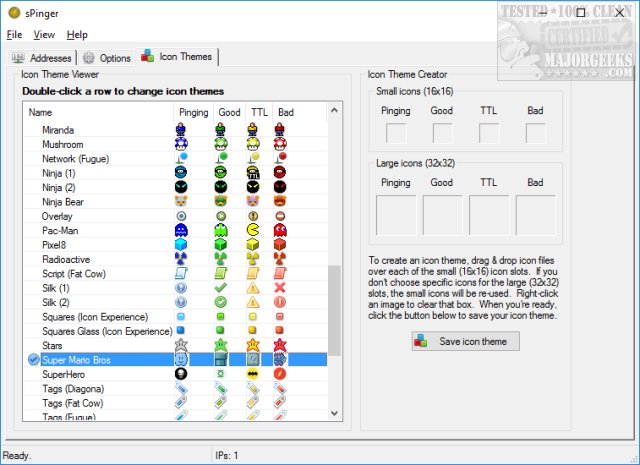Image resolution: width=640 pixels, height=465 pixels.
Task: Click the Miranda Pinging icon
Action: pos(180,129)
